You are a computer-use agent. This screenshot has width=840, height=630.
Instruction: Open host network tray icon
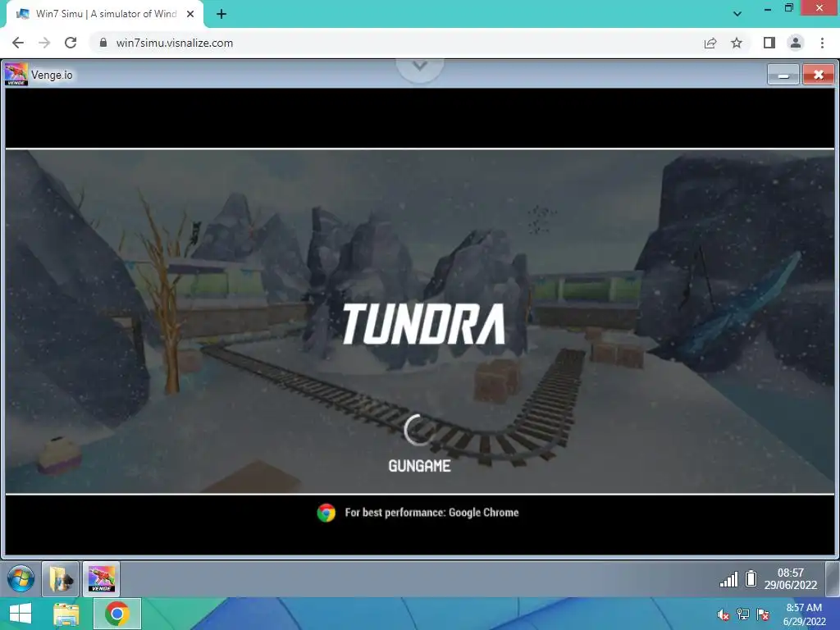click(743, 614)
